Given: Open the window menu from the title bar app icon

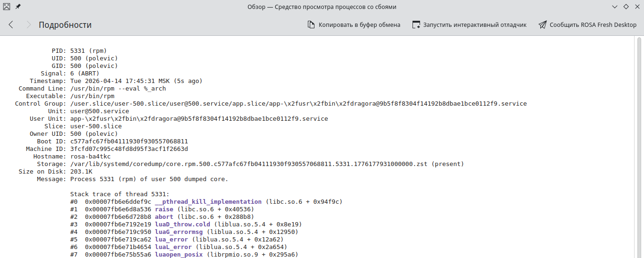Looking at the screenshot, I should coord(7,7).
